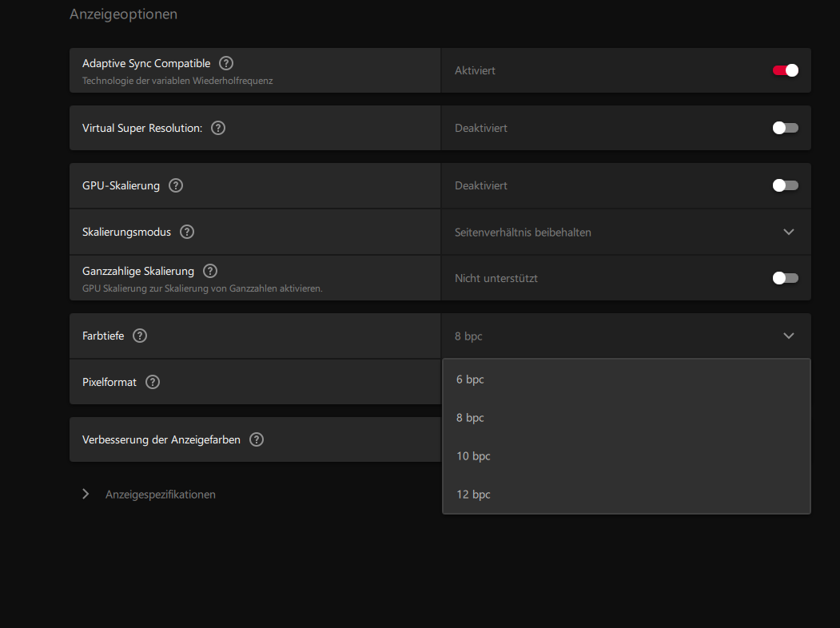Disable the Adaptive Sync Compatible toggle
This screenshot has height=628, width=840.
(x=785, y=70)
